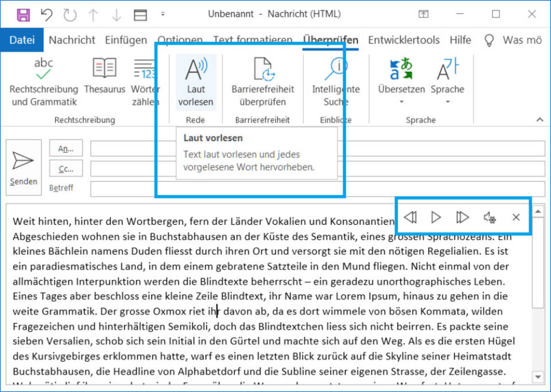Click the message body scrollbar down arrow
The width and height of the screenshot is (551, 392).
point(538,377)
